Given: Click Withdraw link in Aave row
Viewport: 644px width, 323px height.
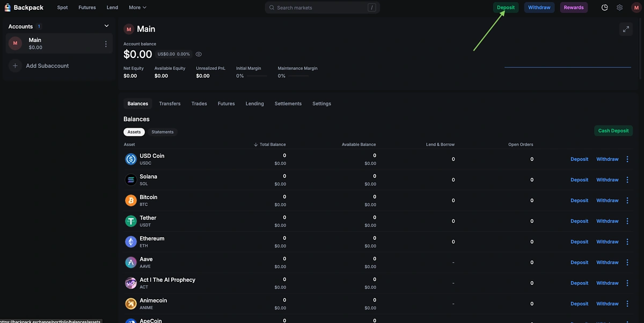Looking at the screenshot, I should pos(608,262).
